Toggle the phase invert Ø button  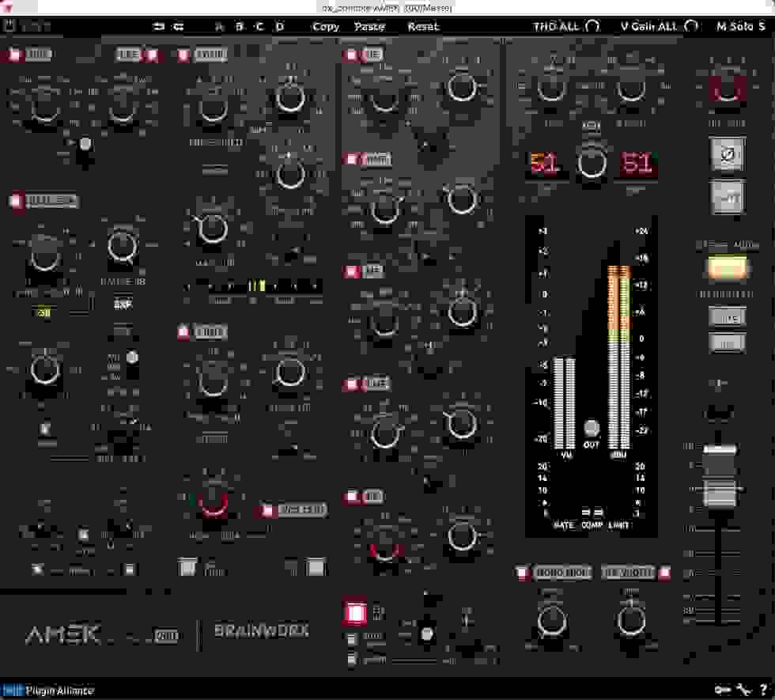pyautogui.click(x=726, y=155)
